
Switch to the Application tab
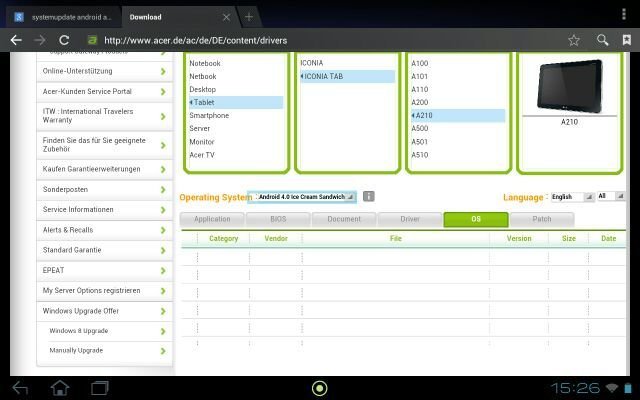212,219
